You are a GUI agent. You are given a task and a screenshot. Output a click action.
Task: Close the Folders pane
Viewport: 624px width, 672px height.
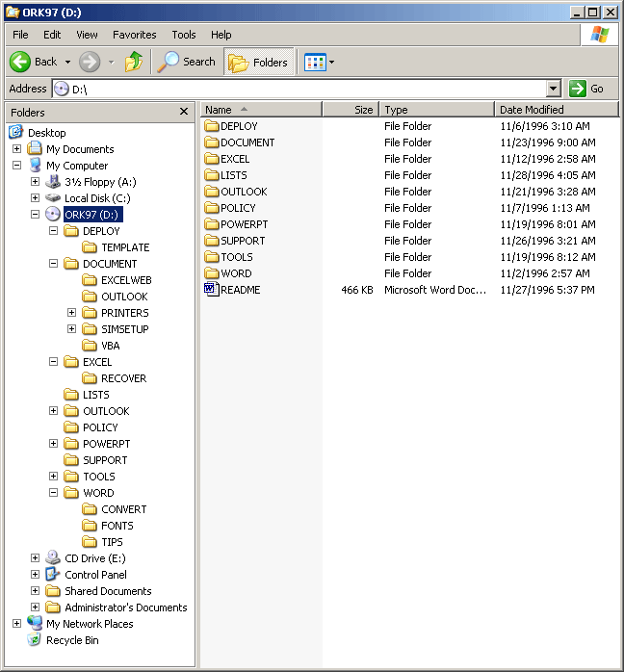[x=184, y=112]
